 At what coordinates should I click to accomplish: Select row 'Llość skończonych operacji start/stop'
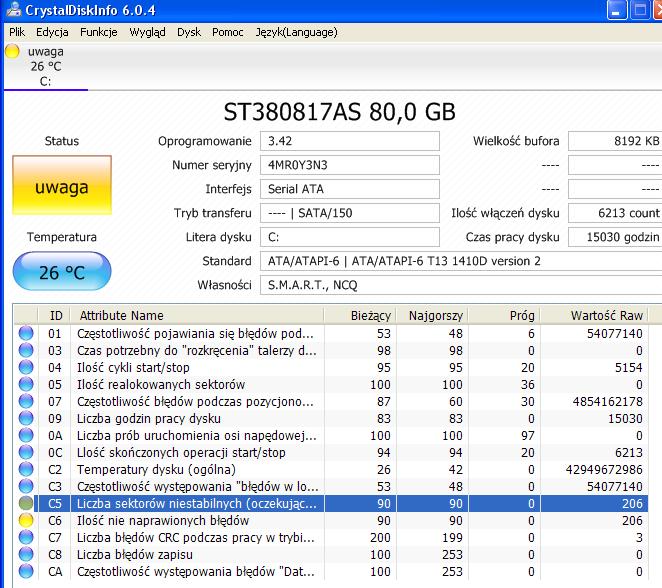tap(331, 452)
